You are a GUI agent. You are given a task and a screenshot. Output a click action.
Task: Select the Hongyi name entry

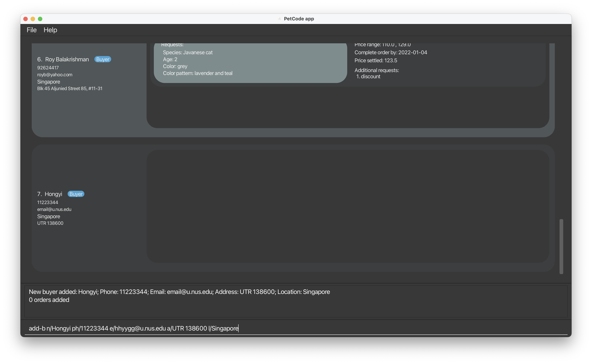click(53, 194)
